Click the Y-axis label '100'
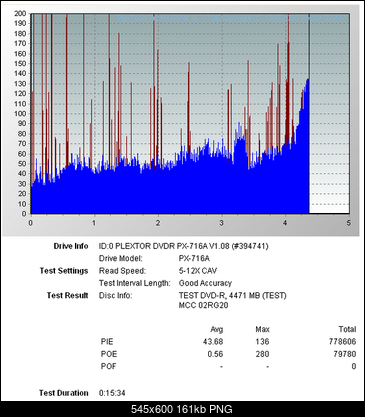Viewport: 365px width, 417px height. [x=20, y=114]
